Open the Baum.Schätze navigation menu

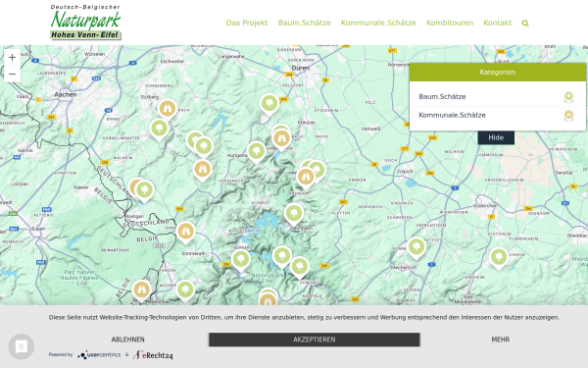(x=304, y=23)
